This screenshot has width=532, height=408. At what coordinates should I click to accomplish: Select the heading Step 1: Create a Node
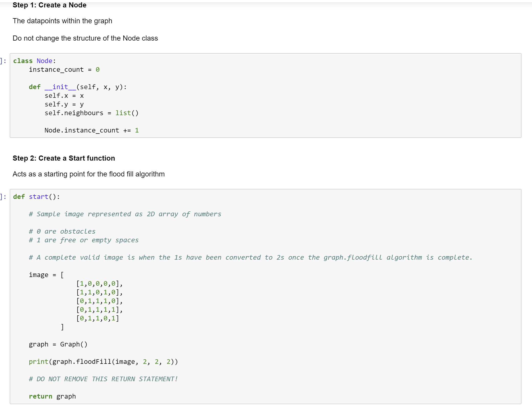coord(50,5)
